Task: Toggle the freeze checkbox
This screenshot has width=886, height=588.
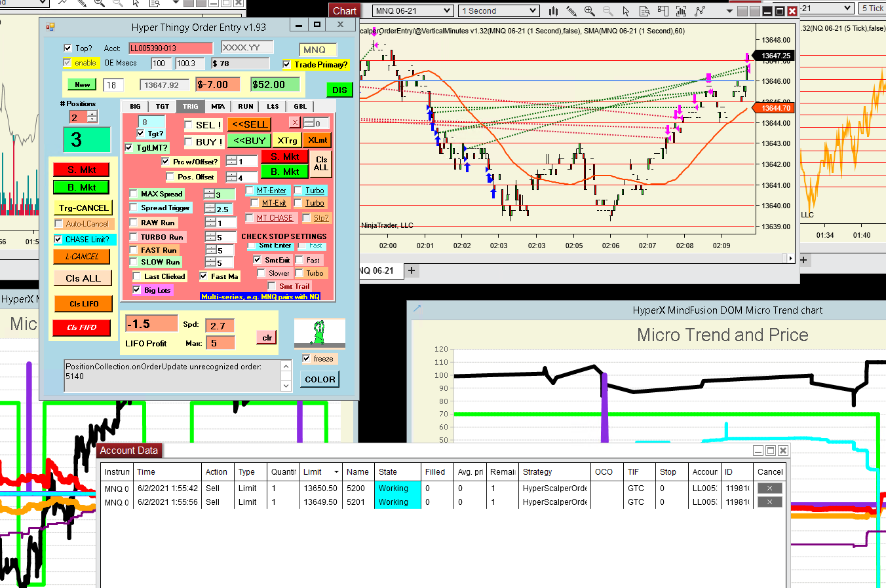Action: 306,359
